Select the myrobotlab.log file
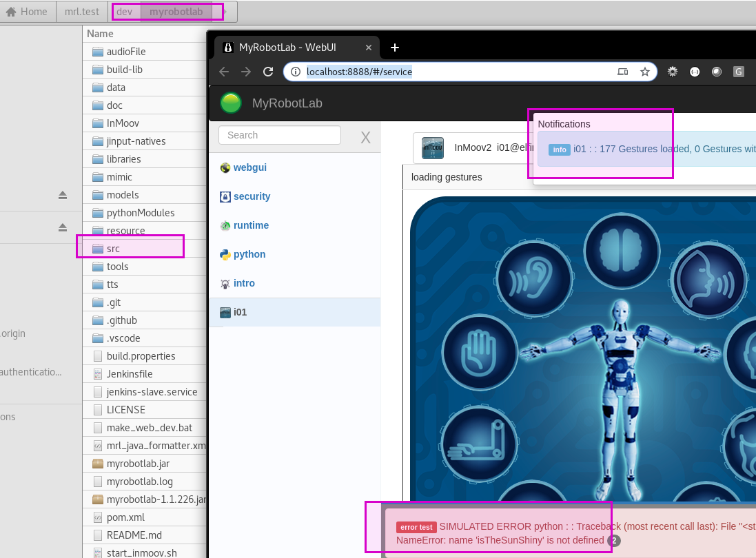756x558 pixels. tap(145, 482)
